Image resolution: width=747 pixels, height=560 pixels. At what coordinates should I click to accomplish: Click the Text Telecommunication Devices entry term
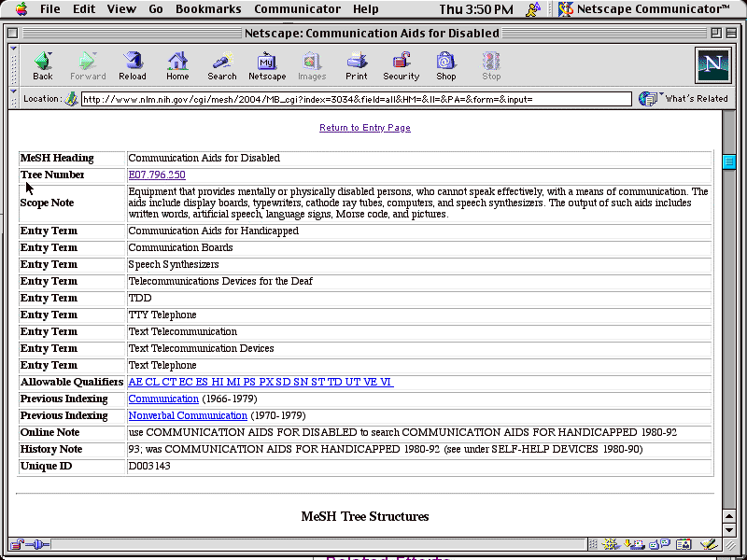[201, 348]
